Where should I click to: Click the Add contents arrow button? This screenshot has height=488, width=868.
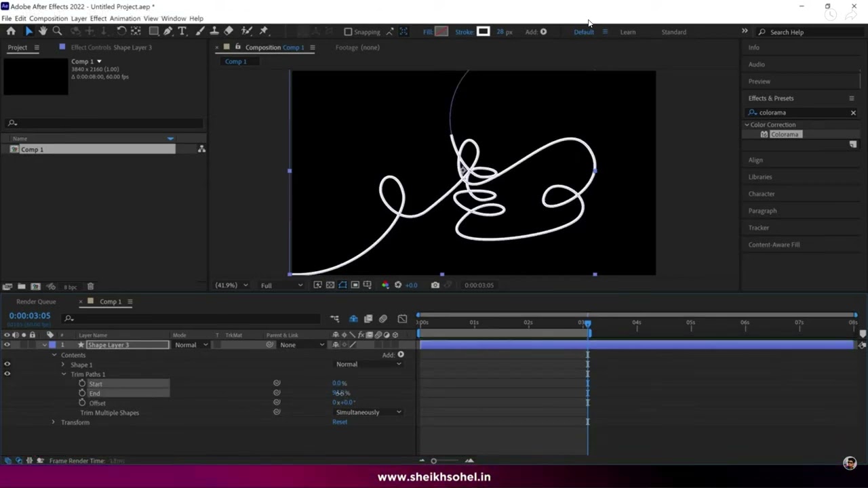[401, 354]
